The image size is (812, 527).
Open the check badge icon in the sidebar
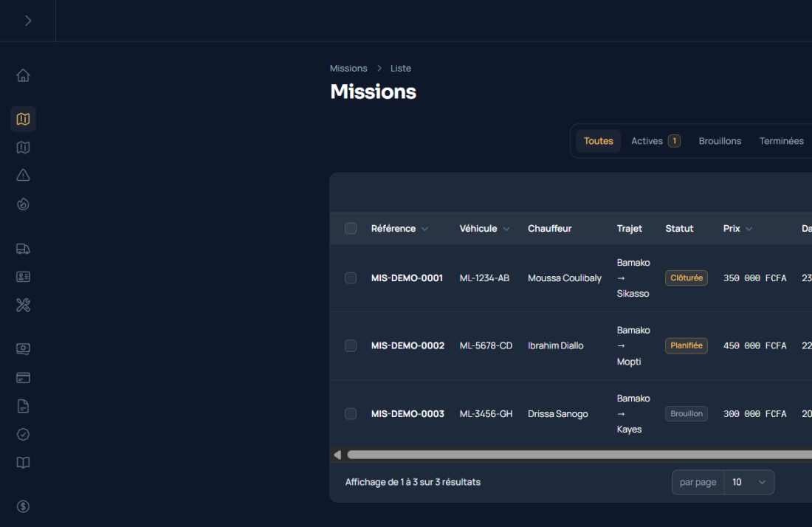[x=23, y=434]
